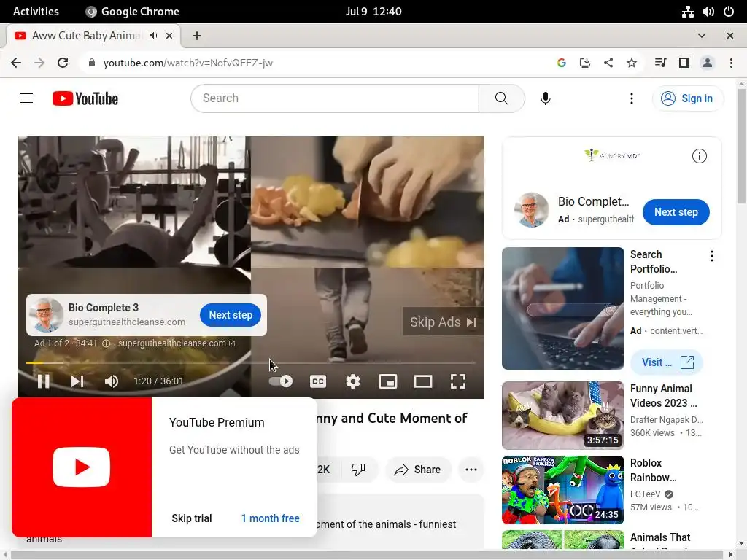Click the video progress bar
Image resolution: width=747 pixels, height=560 pixels.
[x=251, y=363]
